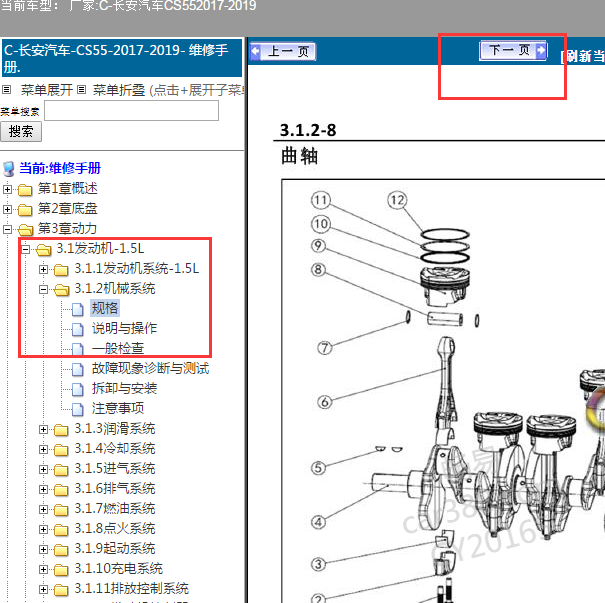Viewport: 605px width, 603px height.
Task: Click the 刷新当 refresh link in top bar
Action: click(x=583, y=56)
